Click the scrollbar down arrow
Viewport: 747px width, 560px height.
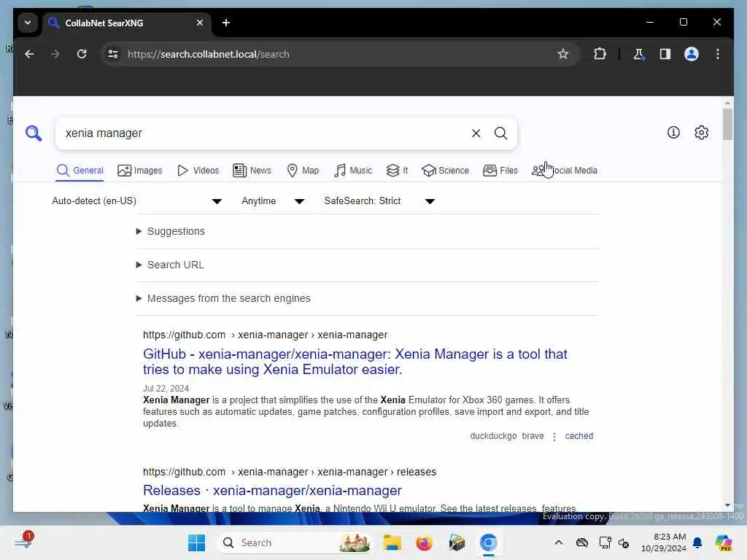point(727,505)
